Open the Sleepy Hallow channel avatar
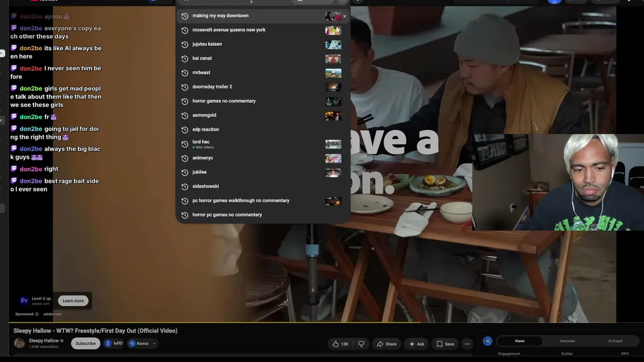This screenshot has width=644, height=362. point(20,343)
